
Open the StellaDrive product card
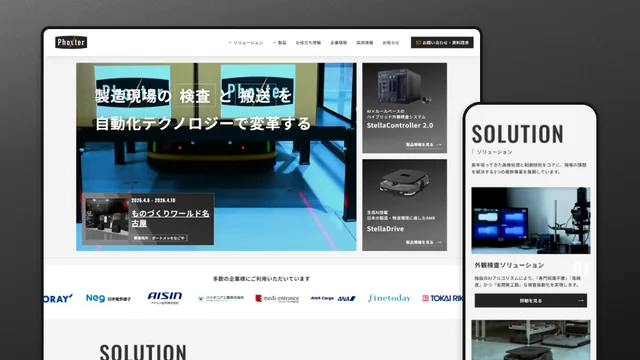(x=404, y=205)
